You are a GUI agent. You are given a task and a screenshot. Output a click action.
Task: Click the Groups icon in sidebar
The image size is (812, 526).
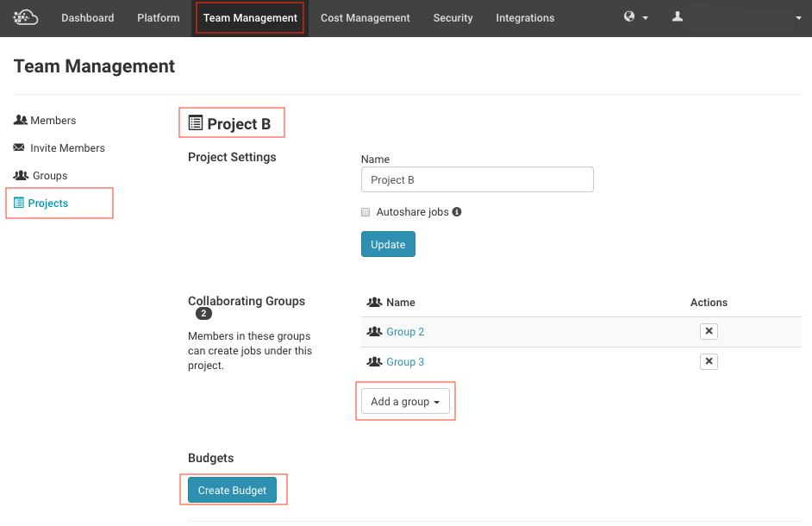click(x=21, y=176)
